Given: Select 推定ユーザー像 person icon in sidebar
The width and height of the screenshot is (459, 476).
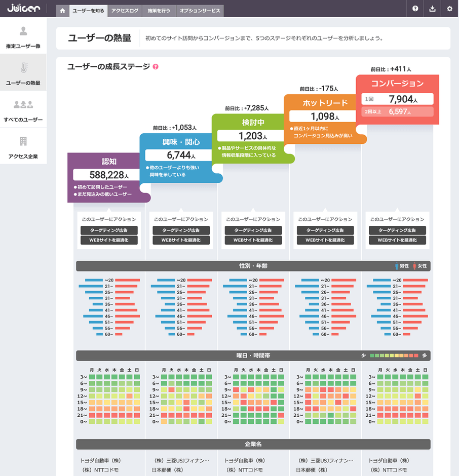Looking at the screenshot, I should 23,32.
